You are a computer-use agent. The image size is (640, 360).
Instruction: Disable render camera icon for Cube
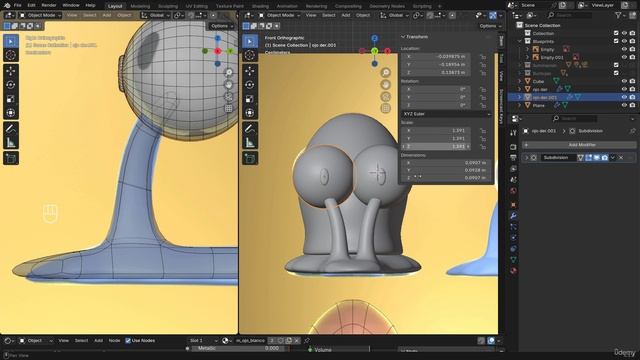click(632, 81)
